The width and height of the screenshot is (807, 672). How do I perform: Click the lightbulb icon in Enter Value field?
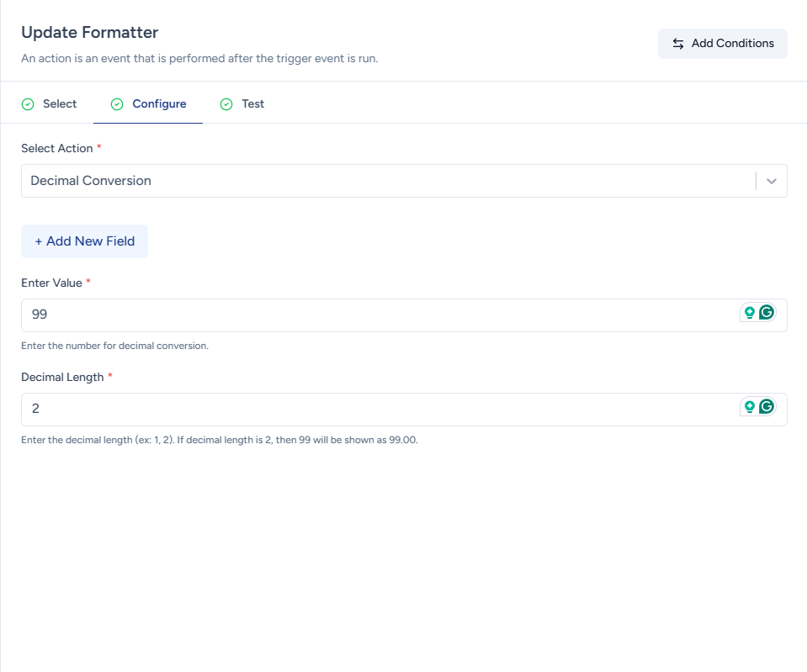749,313
